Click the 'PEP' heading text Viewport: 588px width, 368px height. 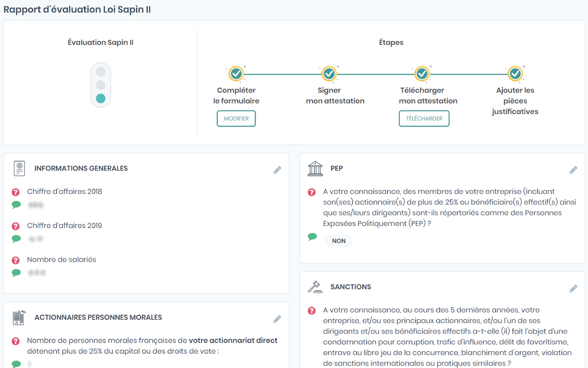point(337,168)
